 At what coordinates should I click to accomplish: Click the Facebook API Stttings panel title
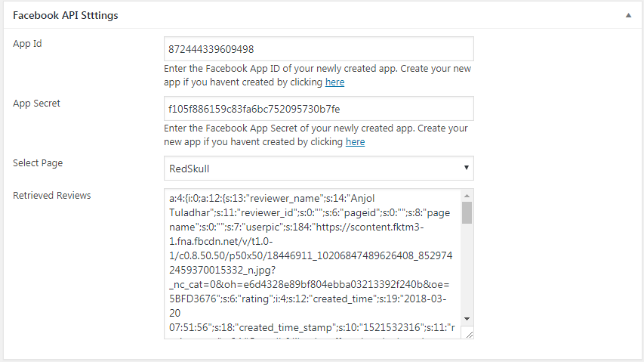pos(65,15)
